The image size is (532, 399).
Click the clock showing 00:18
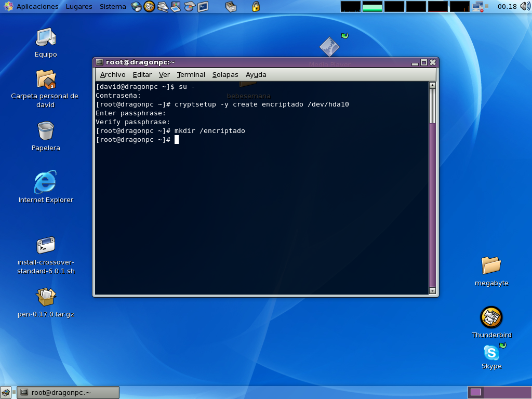(x=507, y=7)
